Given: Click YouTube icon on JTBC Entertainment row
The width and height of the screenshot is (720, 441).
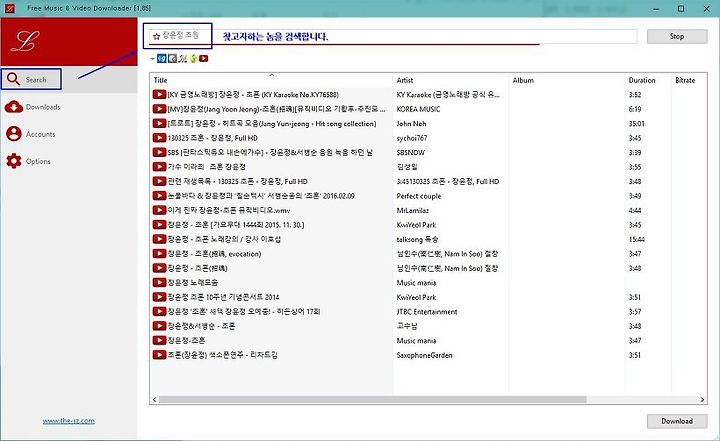Looking at the screenshot, I should coord(159,311).
